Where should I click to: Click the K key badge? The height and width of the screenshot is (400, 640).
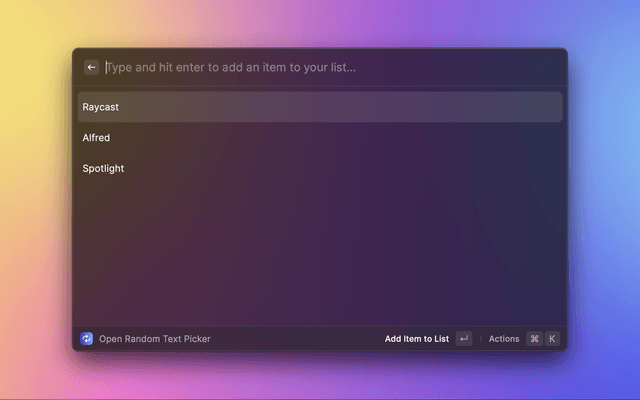click(552, 339)
